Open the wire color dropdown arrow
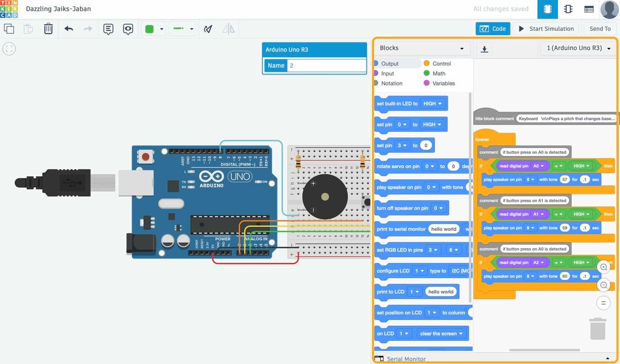Viewport: 620px width, 364px height. 192,29
